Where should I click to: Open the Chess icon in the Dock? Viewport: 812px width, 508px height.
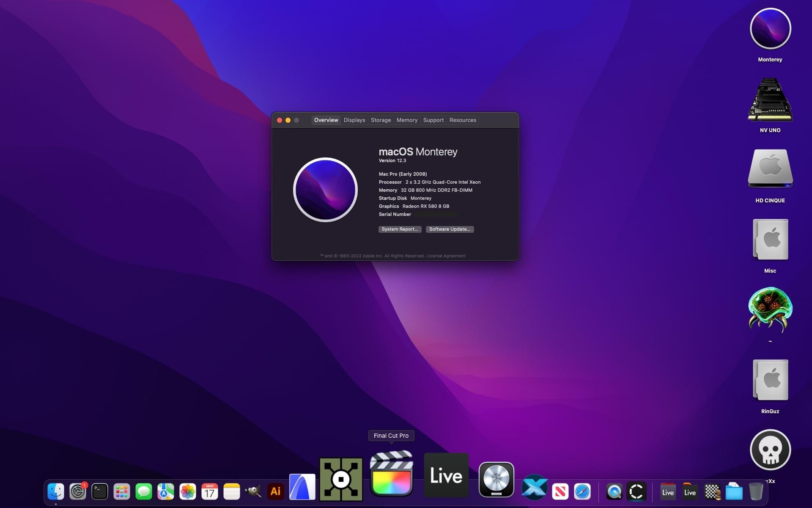click(x=712, y=491)
